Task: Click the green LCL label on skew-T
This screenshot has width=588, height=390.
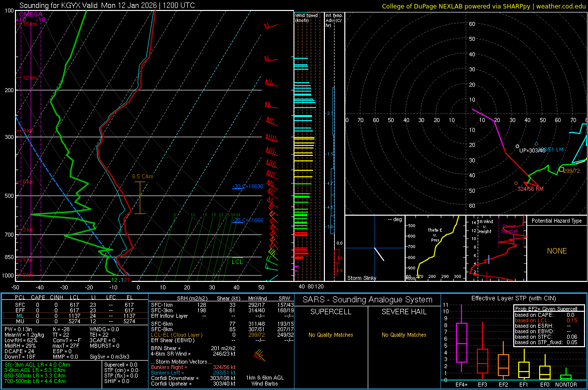Action: pyautogui.click(x=237, y=262)
